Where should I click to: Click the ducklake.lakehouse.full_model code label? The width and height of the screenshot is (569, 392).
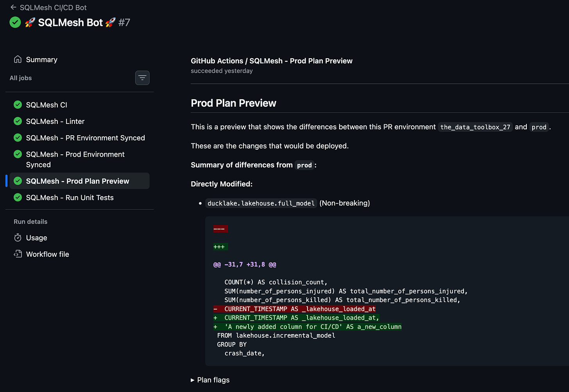coord(261,203)
